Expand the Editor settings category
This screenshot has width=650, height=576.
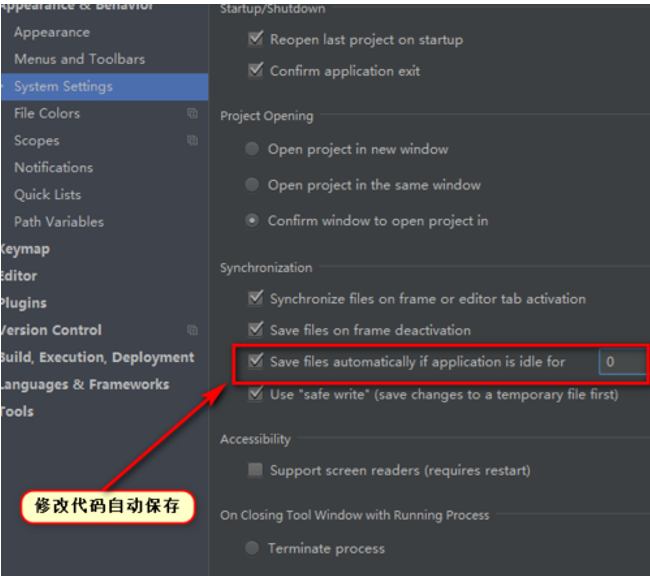point(18,276)
